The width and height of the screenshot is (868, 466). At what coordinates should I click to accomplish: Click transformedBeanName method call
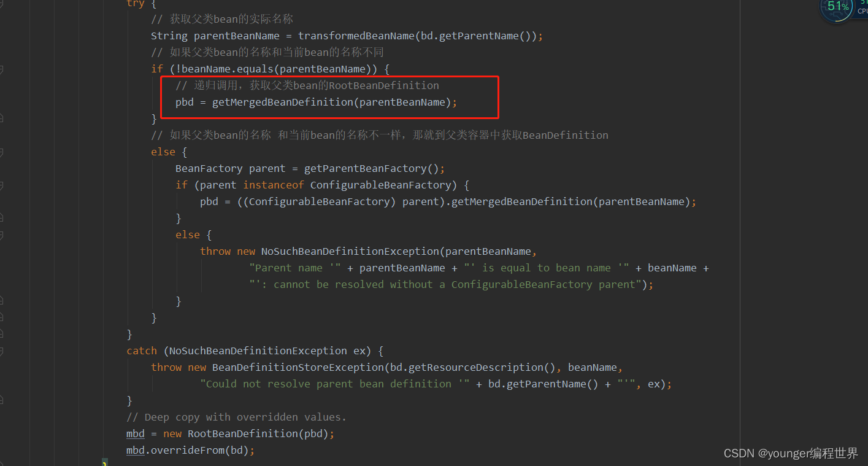point(356,36)
